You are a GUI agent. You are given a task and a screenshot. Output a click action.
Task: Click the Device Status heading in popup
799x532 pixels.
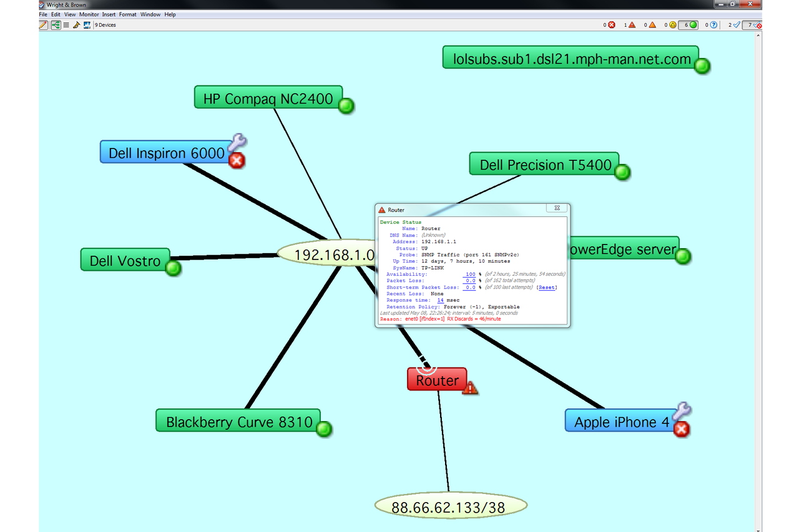point(401,222)
